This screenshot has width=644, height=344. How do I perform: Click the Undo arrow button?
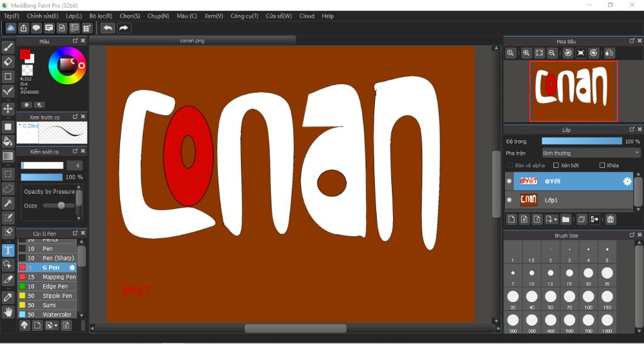click(x=108, y=28)
